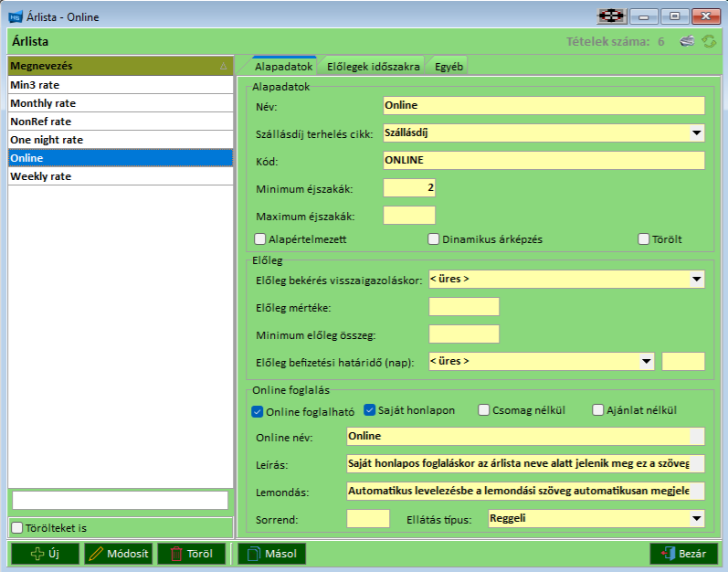Click the Minimum előleg összeg field
The image size is (728, 572).
pyautogui.click(x=464, y=334)
